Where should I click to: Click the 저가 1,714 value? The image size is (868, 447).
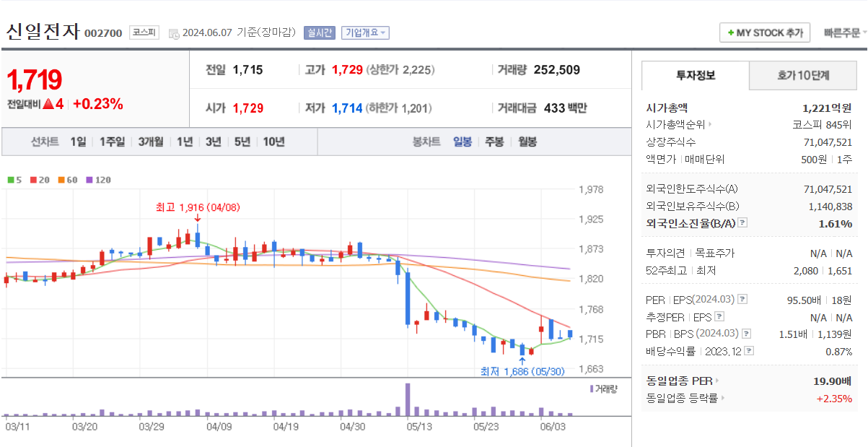point(347,108)
